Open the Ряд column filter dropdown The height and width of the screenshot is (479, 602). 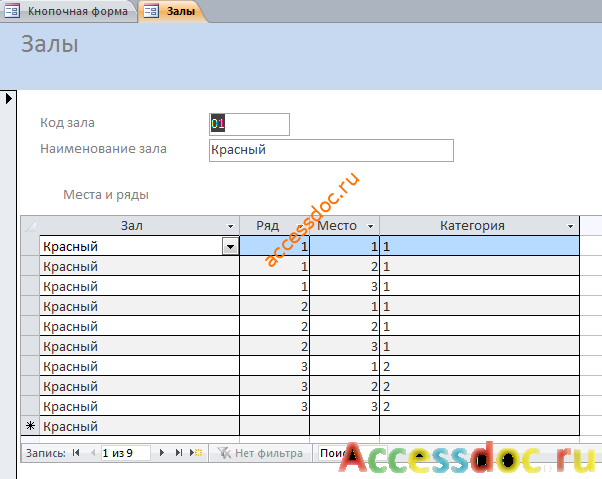point(301,226)
